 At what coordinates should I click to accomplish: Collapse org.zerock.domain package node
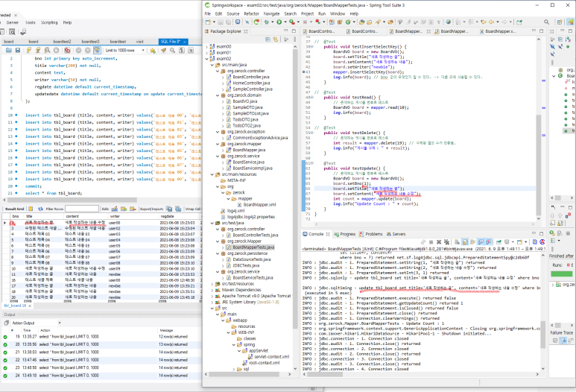tap(218, 95)
